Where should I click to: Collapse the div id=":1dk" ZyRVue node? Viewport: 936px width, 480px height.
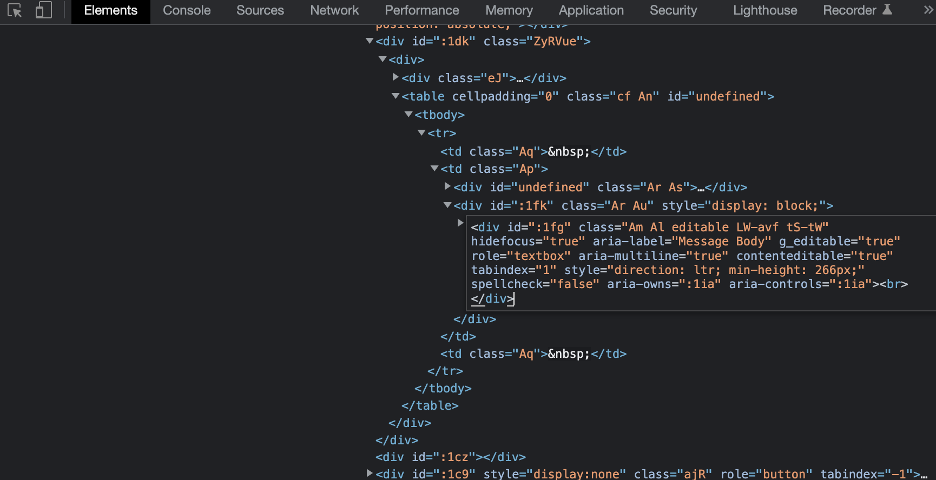[x=370, y=41]
